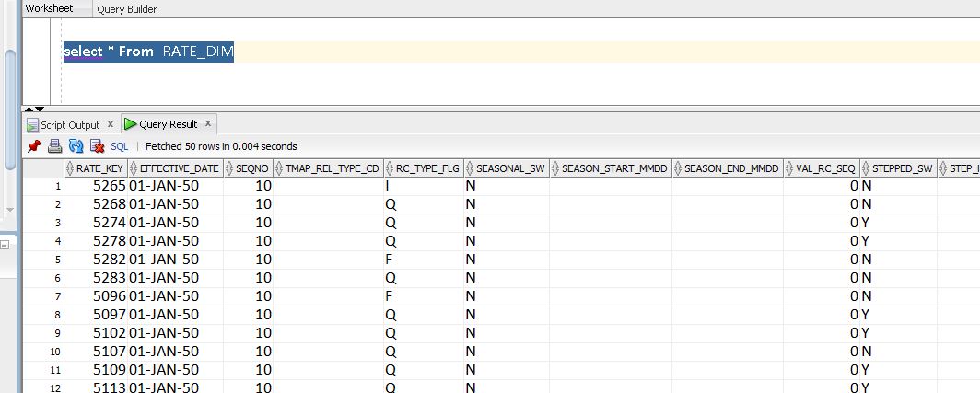Click the refresh results icon

coord(76,146)
